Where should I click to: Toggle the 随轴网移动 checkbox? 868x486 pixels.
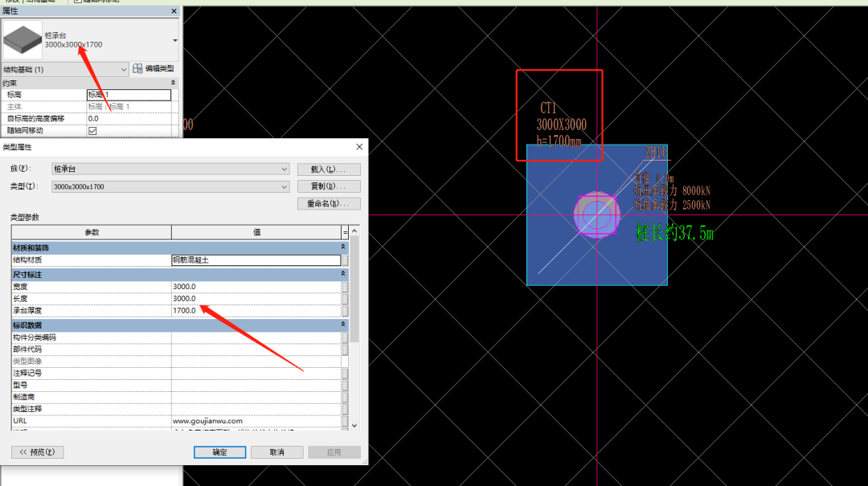92,131
